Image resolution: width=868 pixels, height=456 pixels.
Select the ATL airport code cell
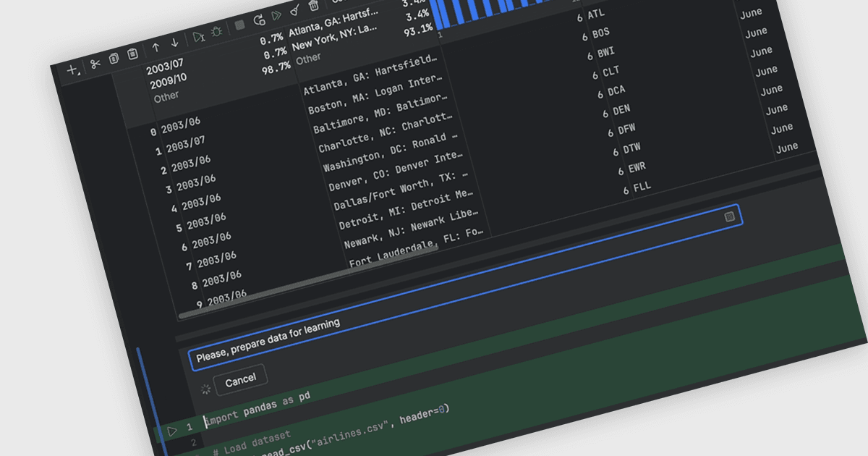597,14
